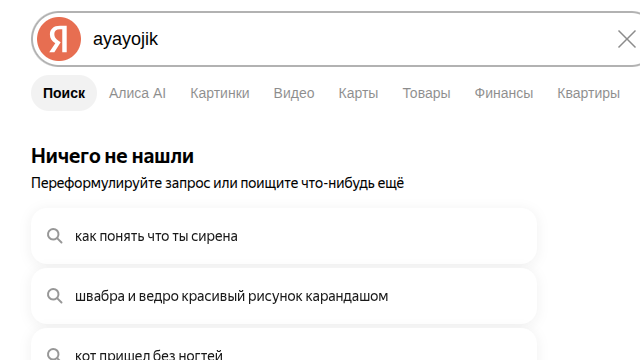640x360 pixels.
Task: Open the Квартиры tab
Action: click(589, 93)
